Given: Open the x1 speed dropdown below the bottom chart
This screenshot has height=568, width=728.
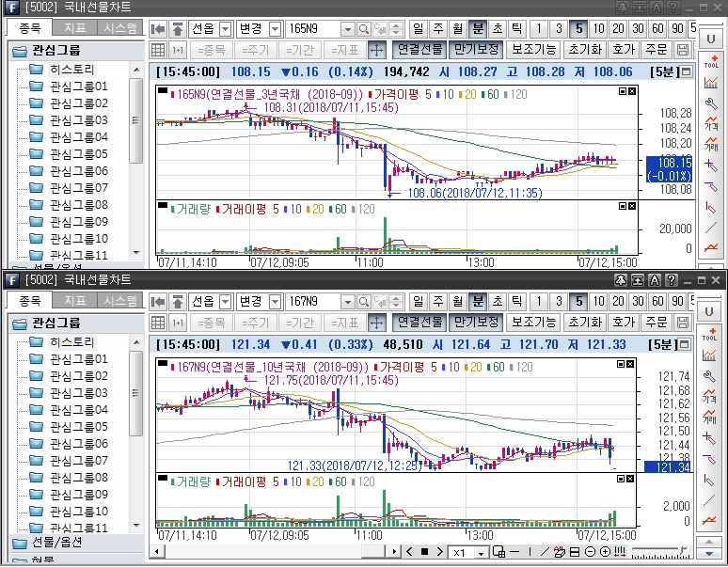Looking at the screenshot, I should (x=483, y=552).
